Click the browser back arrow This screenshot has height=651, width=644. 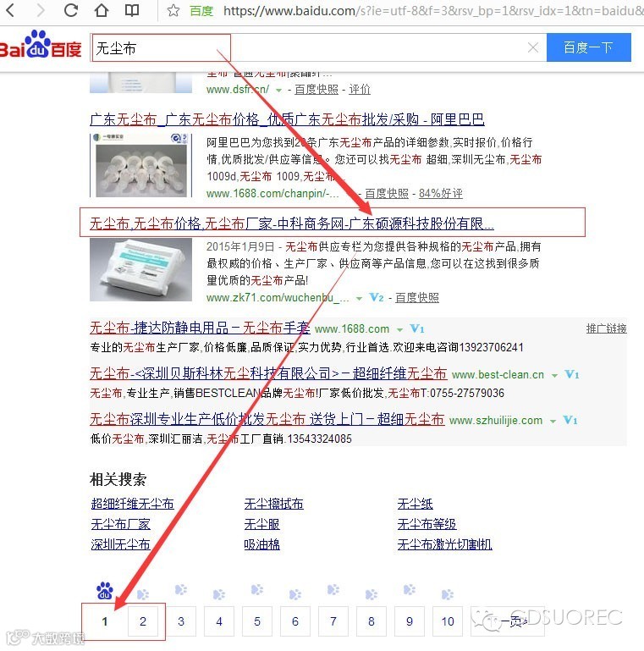[x=11, y=10]
